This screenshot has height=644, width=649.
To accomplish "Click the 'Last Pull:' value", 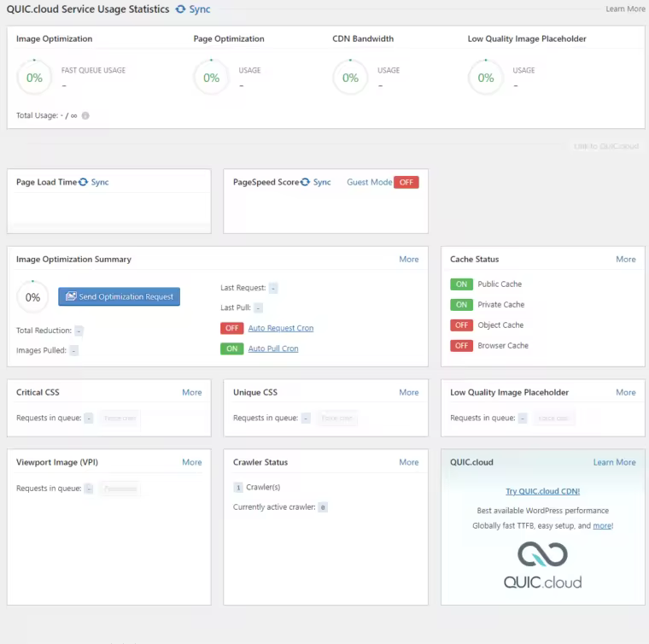I will click(x=258, y=307).
